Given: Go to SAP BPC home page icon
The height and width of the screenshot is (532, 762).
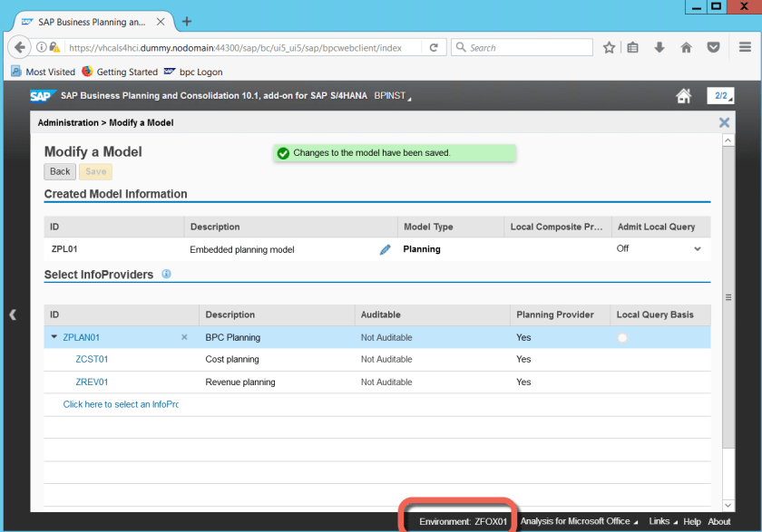Looking at the screenshot, I should pyautogui.click(x=684, y=96).
